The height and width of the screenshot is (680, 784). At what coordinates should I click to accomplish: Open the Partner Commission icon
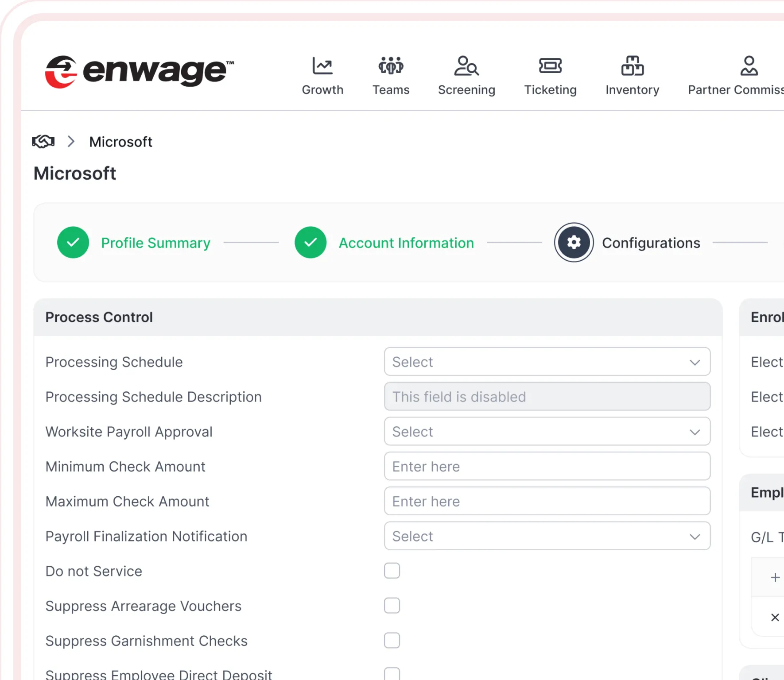[749, 66]
